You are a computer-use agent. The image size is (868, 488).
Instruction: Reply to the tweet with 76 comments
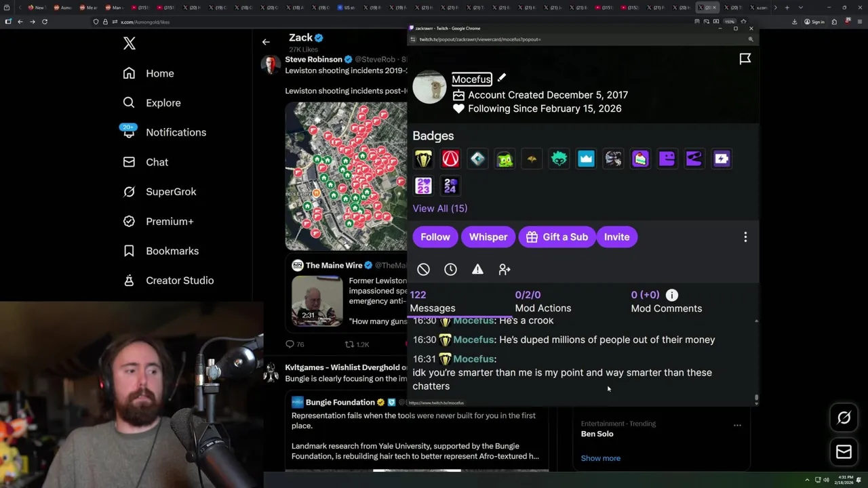point(294,344)
